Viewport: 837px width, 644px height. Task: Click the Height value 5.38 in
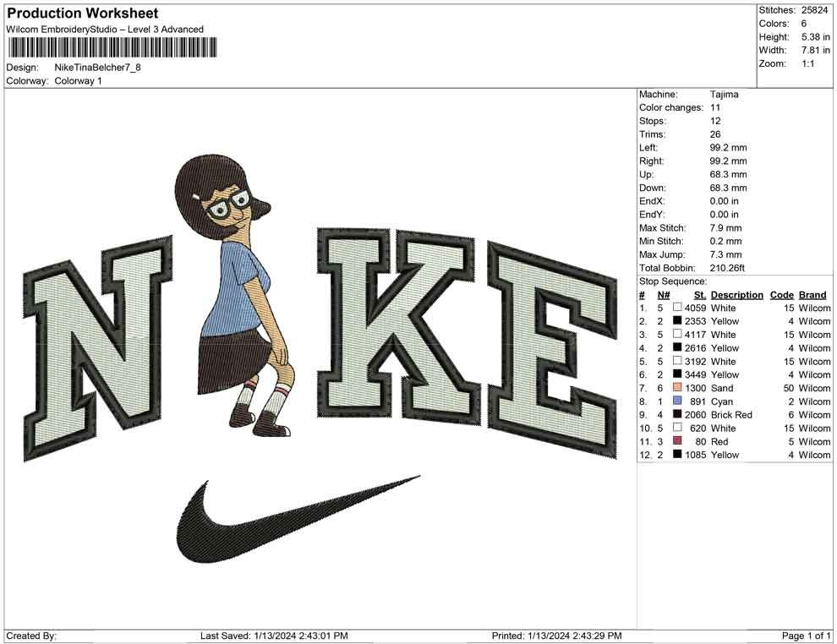tap(815, 37)
